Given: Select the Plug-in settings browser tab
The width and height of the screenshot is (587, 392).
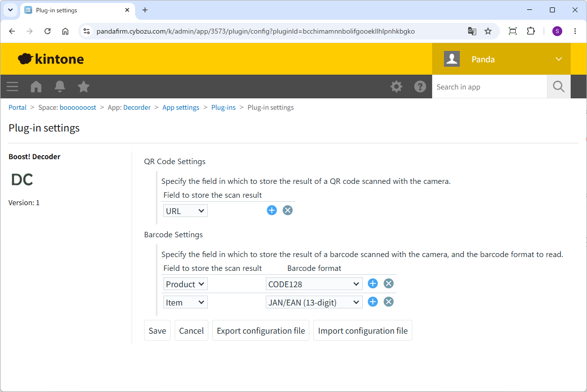Looking at the screenshot, I should (77, 10).
